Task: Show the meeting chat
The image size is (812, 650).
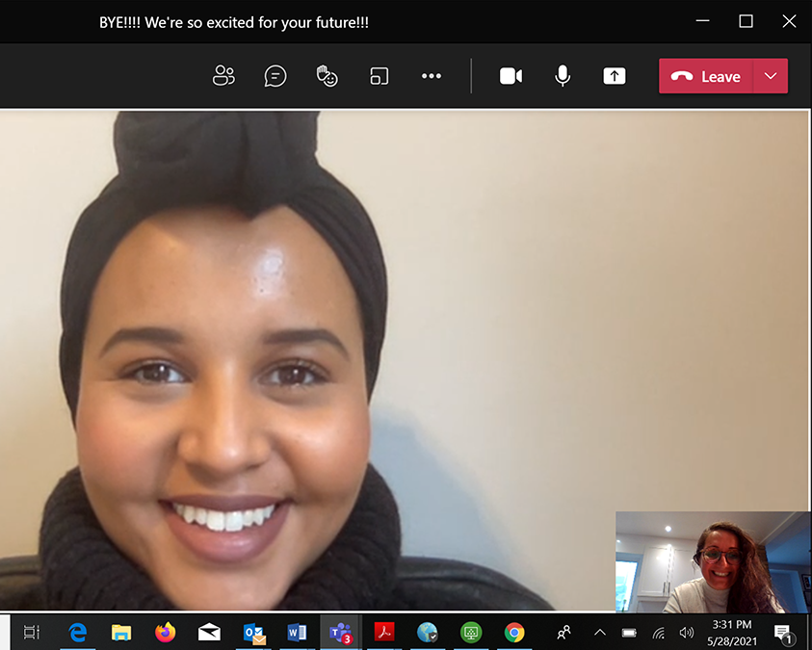Action: pyautogui.click(x=275, y=76)
